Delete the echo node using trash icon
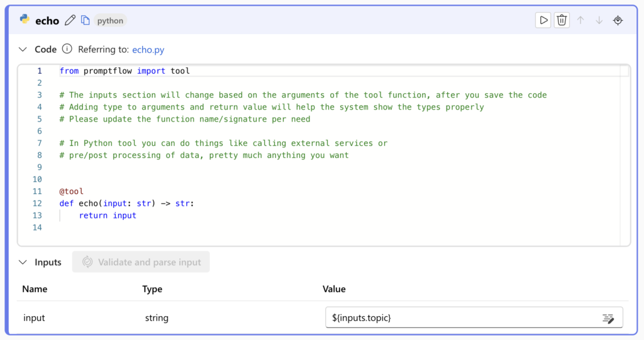This screenshot has height=340, width=644. [x=562, y=20]
